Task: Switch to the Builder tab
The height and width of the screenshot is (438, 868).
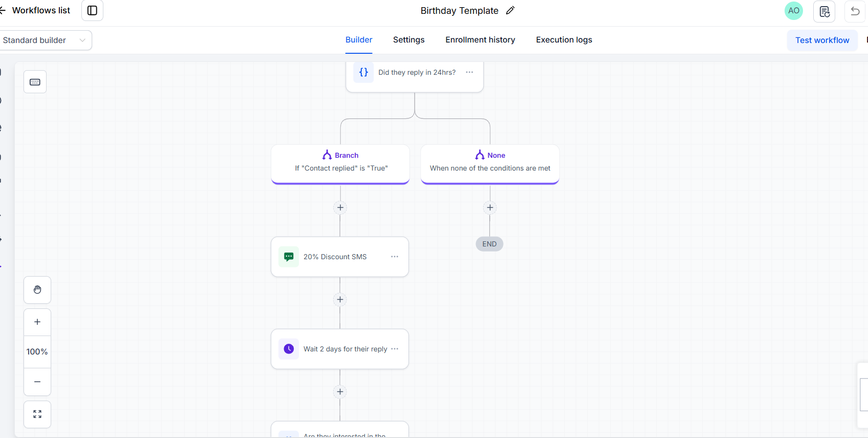Action: tap(359, 40)
